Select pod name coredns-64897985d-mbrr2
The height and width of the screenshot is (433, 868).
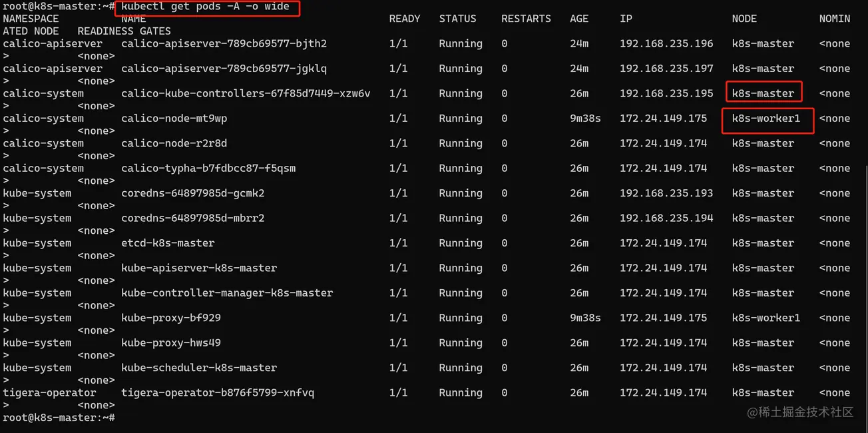(x=192, y=218)
